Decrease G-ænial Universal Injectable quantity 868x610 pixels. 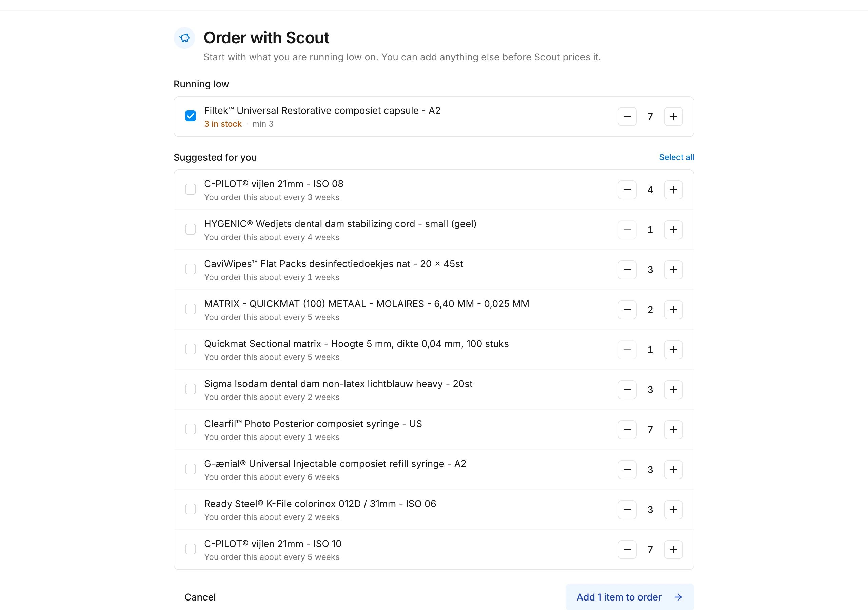(627, 470)
